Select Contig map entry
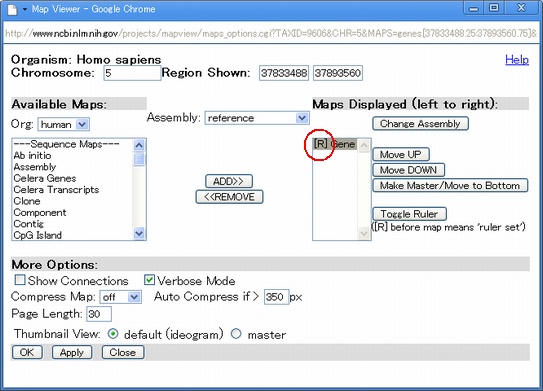This screenshot has width=543, height=391. pyautogui.click(x=72, y=224)
